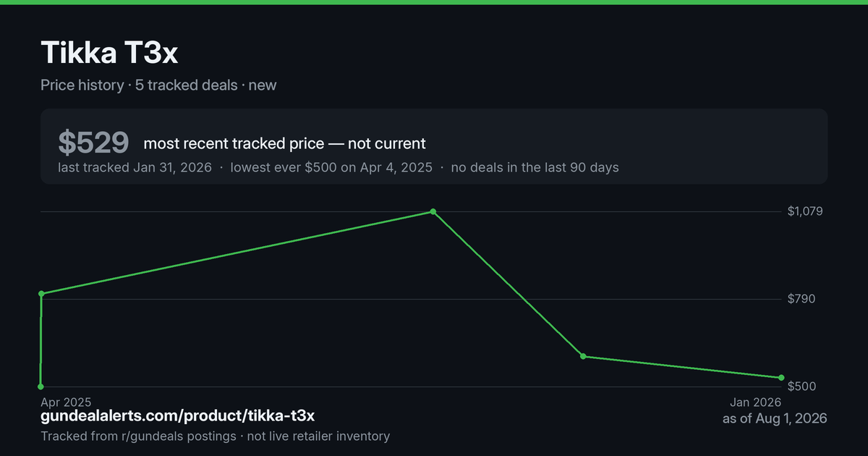Click the 'as of Aug 1, 2026' text
868x456 pixels.
click(775, 418)
